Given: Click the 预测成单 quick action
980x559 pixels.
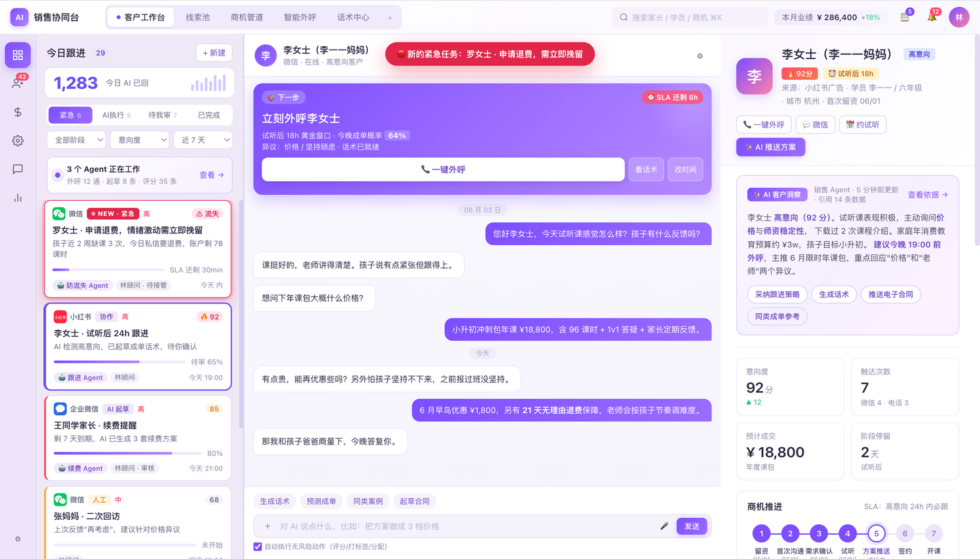Looking at the screenshot, I should pyautogui.click(x=321, y=501).
